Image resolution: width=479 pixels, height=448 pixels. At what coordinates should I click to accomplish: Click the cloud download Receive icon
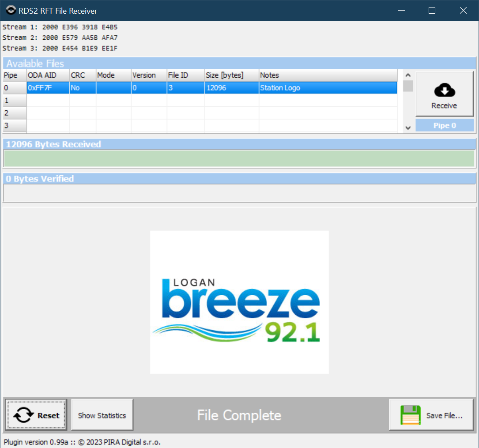[445, 90]
